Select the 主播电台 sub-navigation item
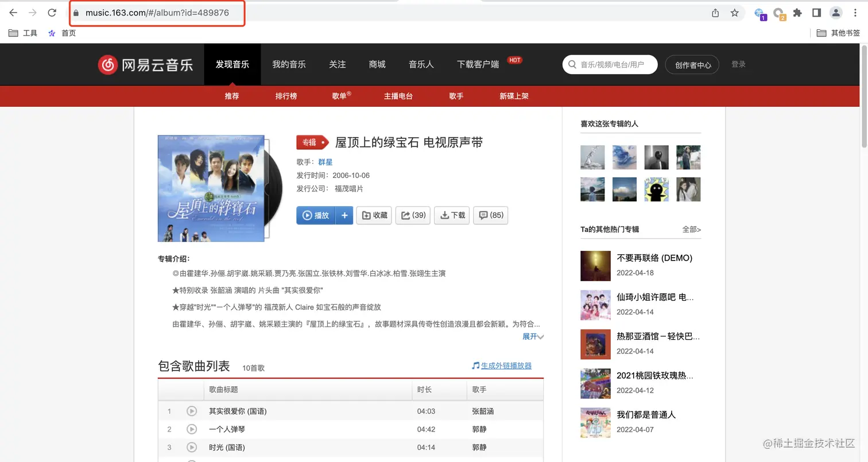The height and width of the screenshot is (462, 868). tap(398, 96)
